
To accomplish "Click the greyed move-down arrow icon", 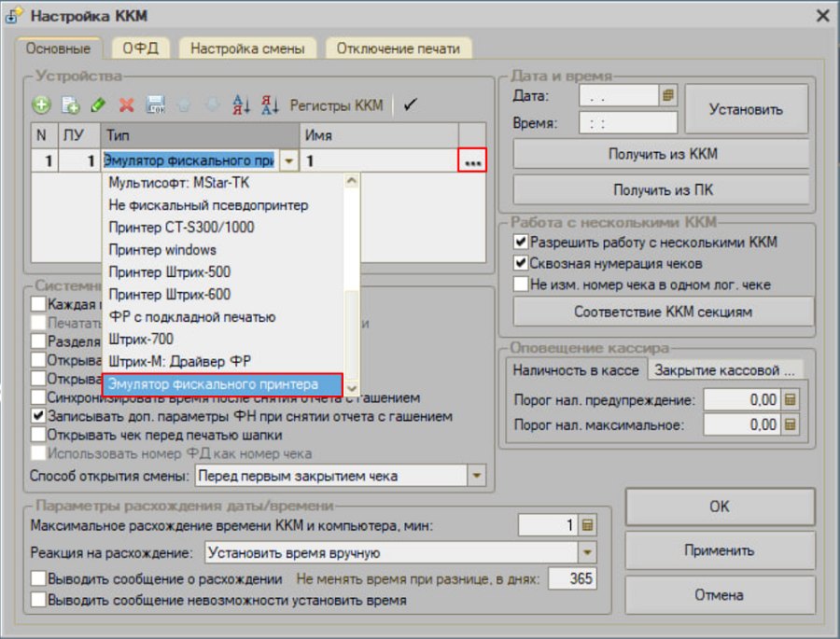I will click(x=212, y=105).
